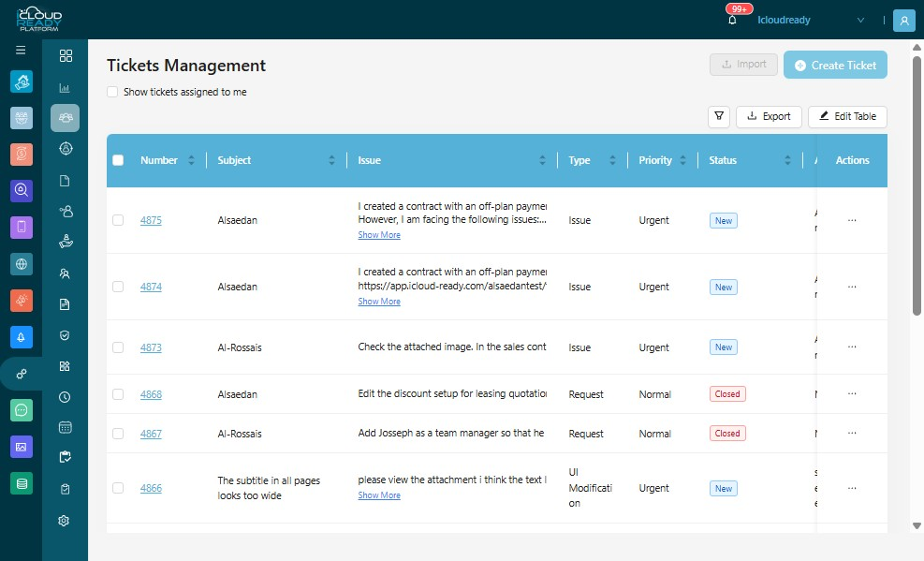
Task: Open the hamburger menu icon
Action: (x=21, y=50)
